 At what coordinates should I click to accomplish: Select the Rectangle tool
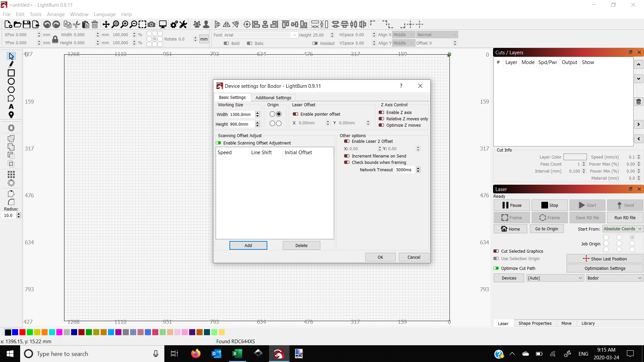point(11,73)
